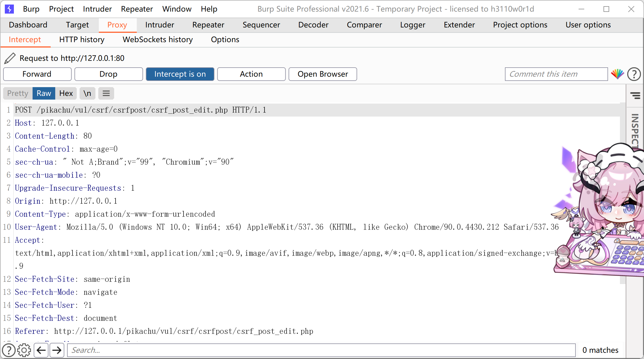The height and width of the screenshot is (359, 644).
Task: Open the Repeater menu in the menu bar
Action: pyautogui.click(x=137, y=9)
